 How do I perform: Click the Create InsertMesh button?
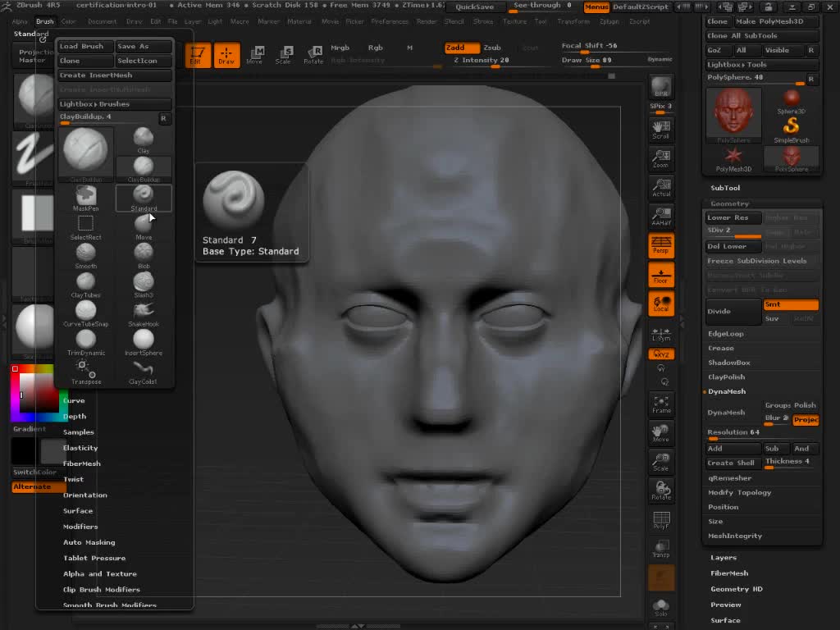click(115, 75)
